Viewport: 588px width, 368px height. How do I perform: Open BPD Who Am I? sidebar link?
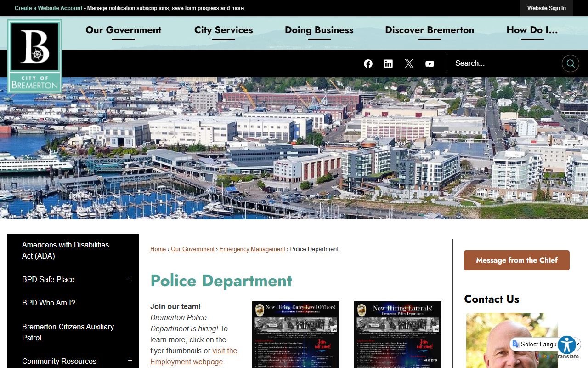pos(48,303)
